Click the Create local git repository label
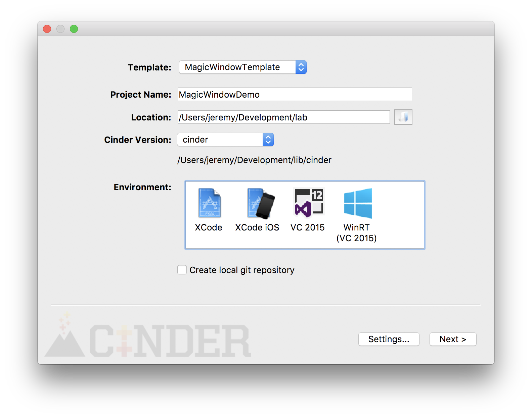 tap(242, 270)
